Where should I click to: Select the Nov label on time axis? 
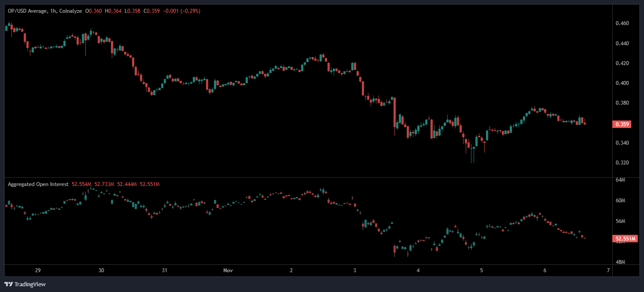pyautogui.click(x=228, y=270)
